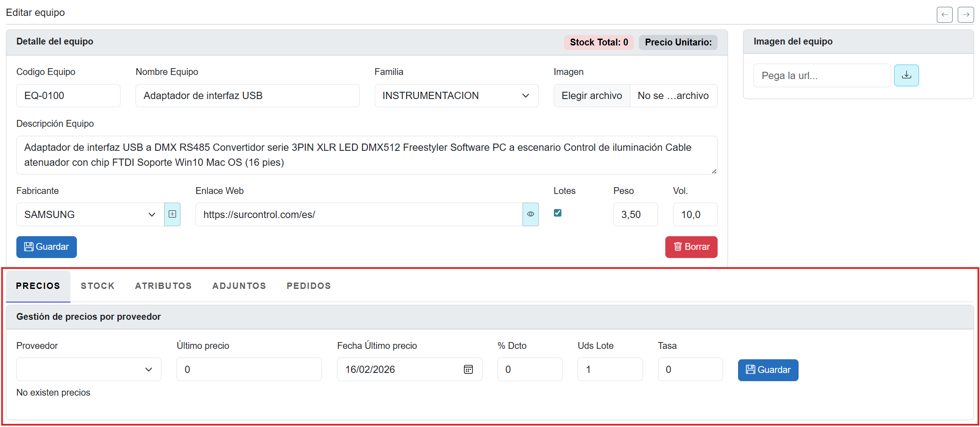Switch to the STOCK tab
Image resolution: width=980 pixels, height=427 pixels.
[98, 286]
